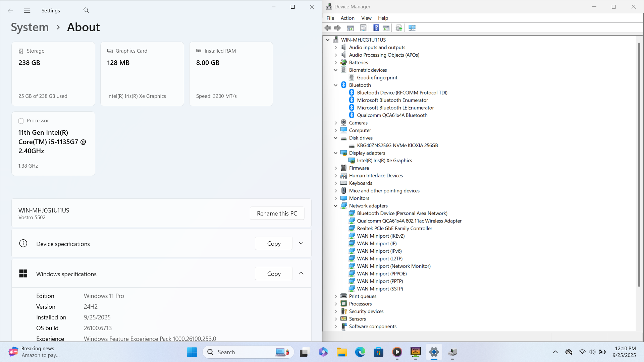Select Intel(R) Iris(R) Xe Graphics adapter

pos(384,161)
